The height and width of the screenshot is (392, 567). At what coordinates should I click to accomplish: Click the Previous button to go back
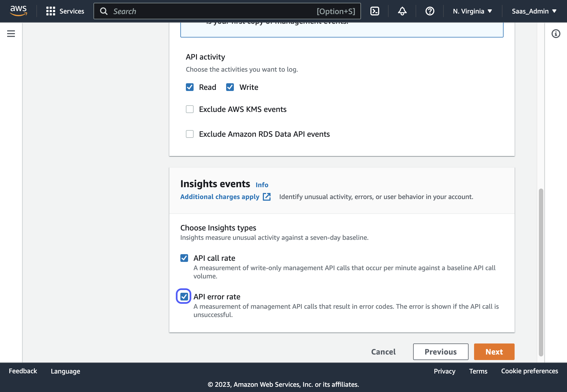point(440,351)
